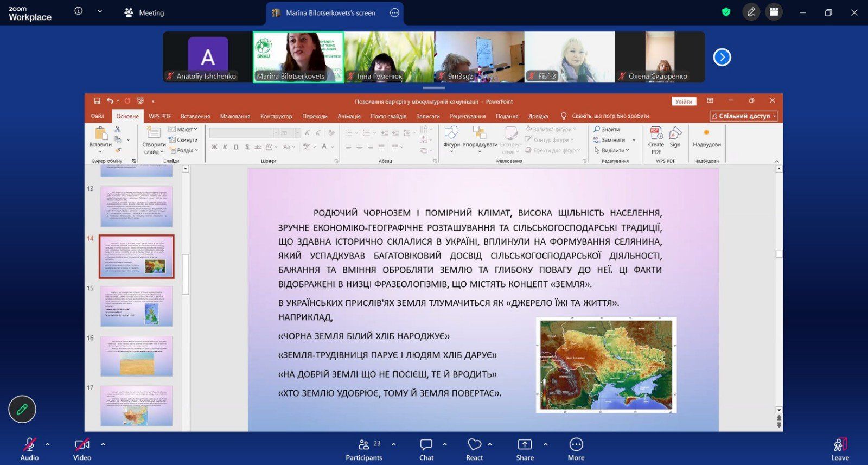Unmute the microphone Audio button

tap(29, 449)
